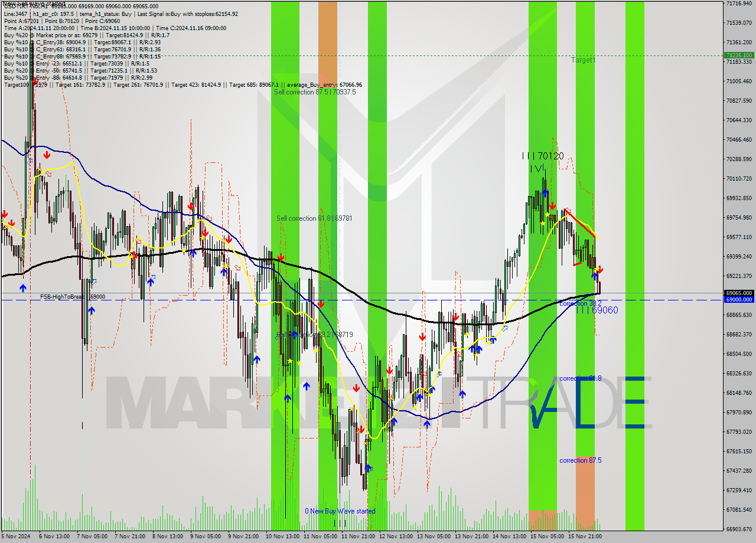The height and width of the screenshot is (543, 756).
Task: Click the 67081.540 price axis value
Action: click(x=739, y=509)
